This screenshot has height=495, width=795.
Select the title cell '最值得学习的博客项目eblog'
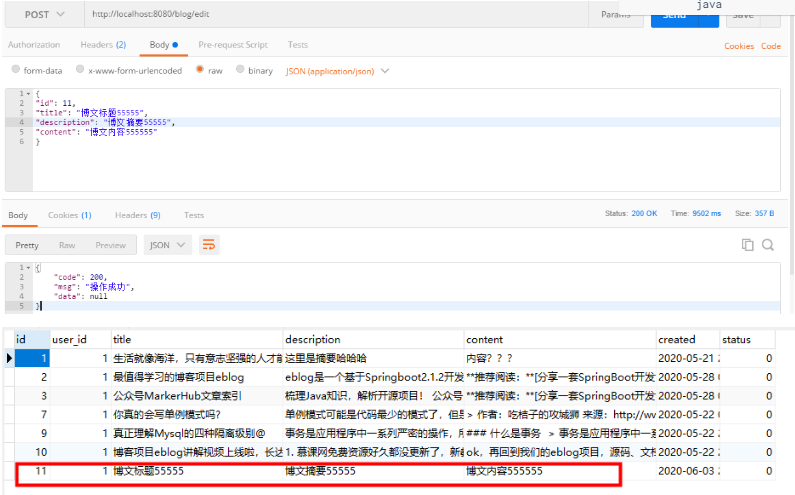pyautogui.click(x=197, y=377)
